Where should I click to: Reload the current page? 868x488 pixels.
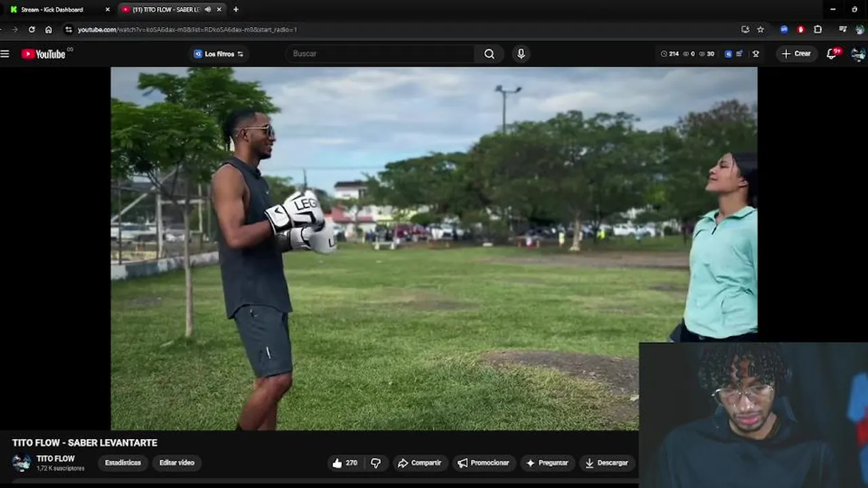click(31, 29)
